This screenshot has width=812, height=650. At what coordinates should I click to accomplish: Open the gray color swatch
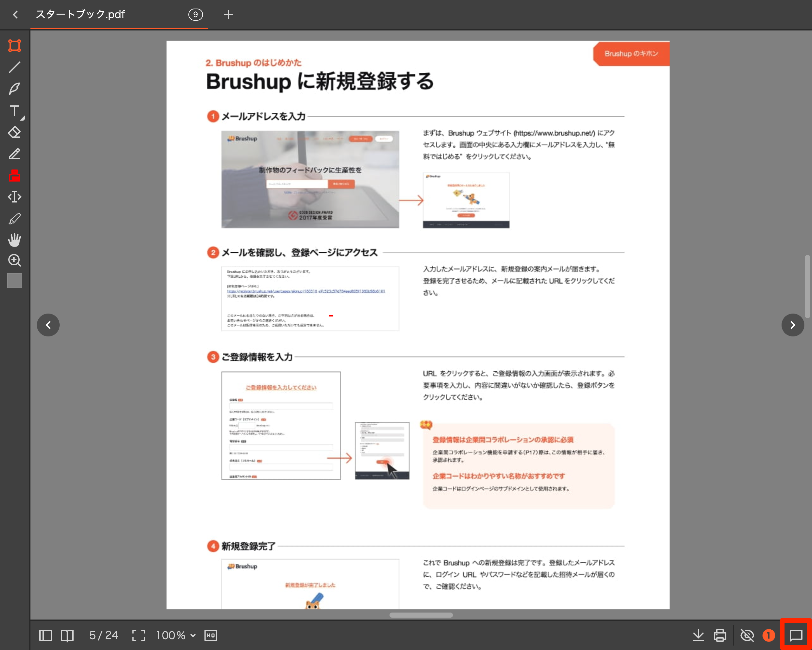click(x=14, y=281)
